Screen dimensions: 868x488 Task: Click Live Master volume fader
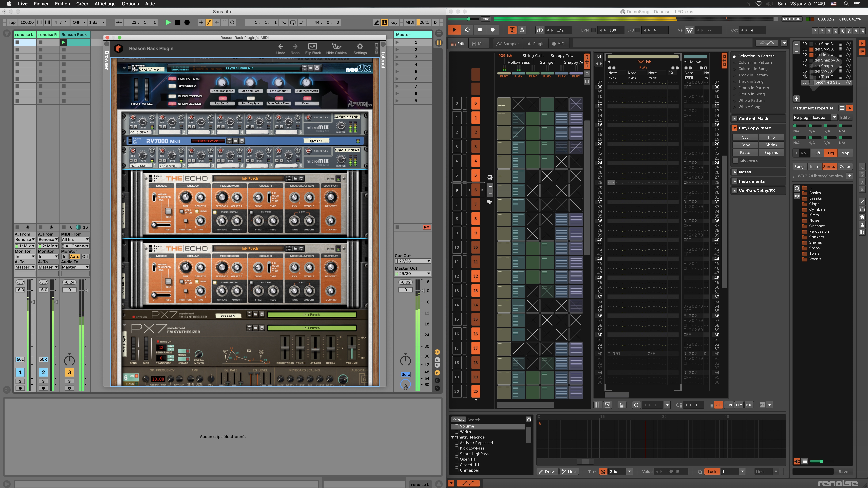tap(423, 290)
